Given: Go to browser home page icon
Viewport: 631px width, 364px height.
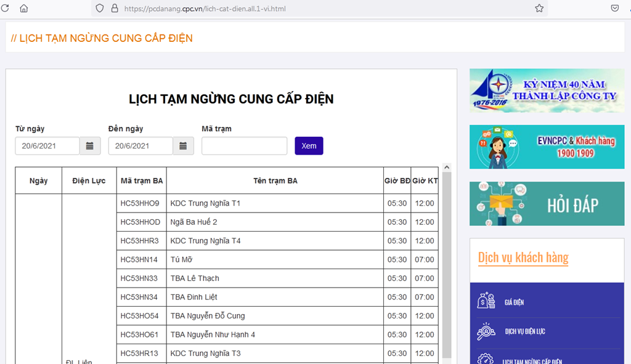Looking at the screenshot, I should coord(24,8).
